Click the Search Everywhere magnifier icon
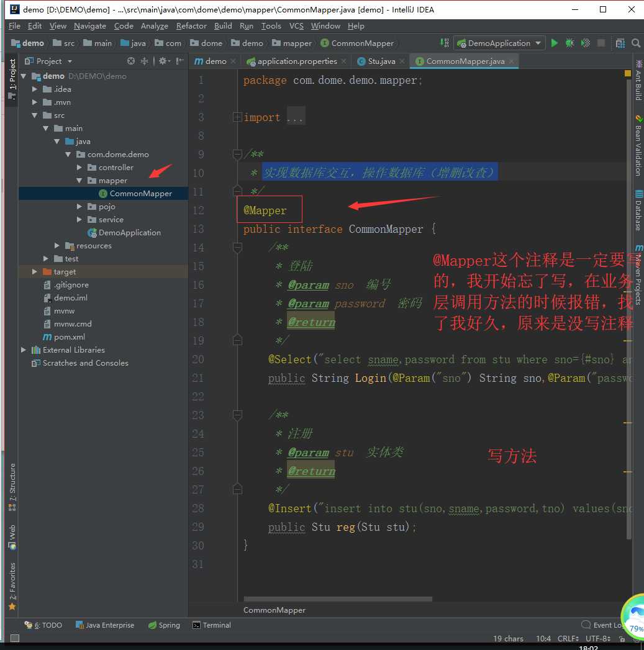This screenshot has height=650, width=644. click(636, 43)
